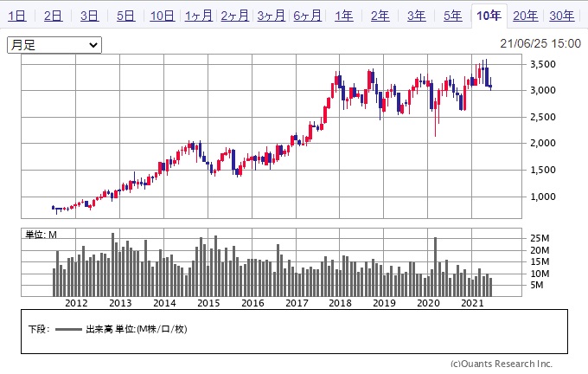
Task: Click the 10M volume axis label
Action: point(540,274)
